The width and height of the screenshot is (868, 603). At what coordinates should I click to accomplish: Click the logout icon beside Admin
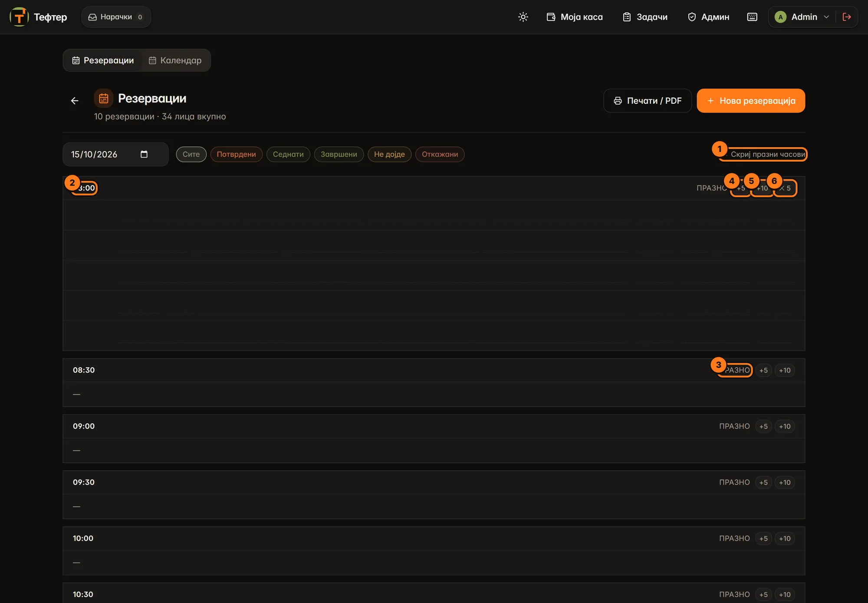click(x=847, y=17)
